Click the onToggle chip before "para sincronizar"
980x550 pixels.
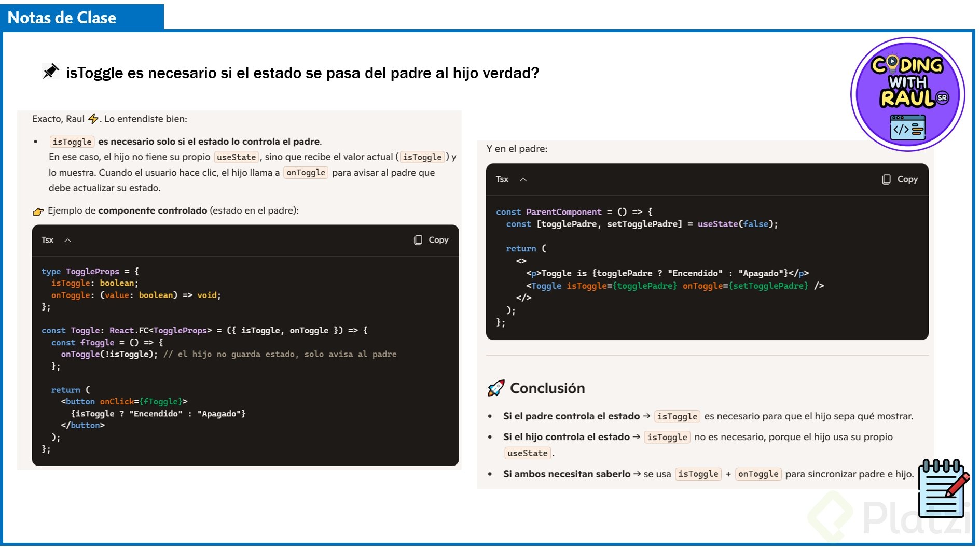point(758,474)
